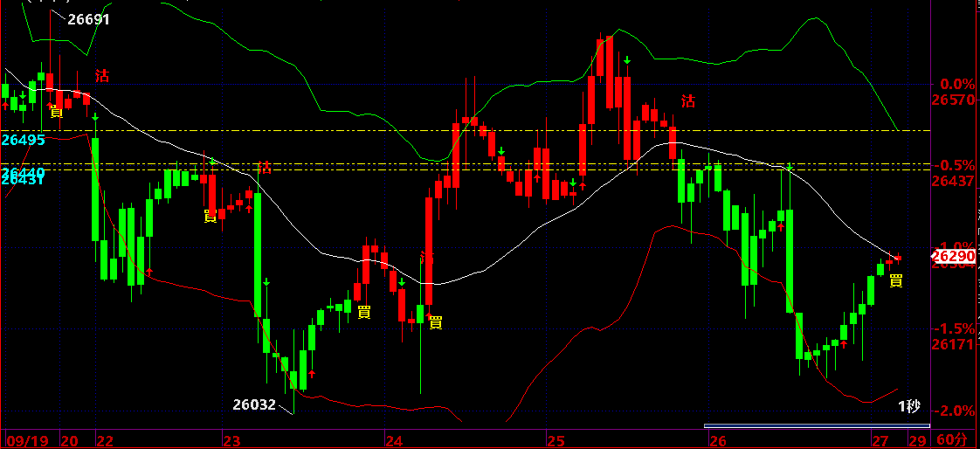Click the 26032 low price label
The image size is (980, 449).
[254, 404]
